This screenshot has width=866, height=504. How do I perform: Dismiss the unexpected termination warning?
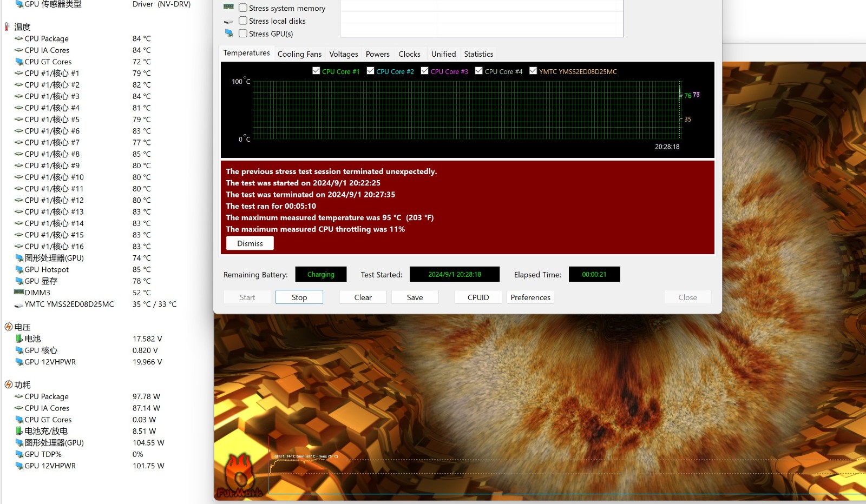[250, 244]
